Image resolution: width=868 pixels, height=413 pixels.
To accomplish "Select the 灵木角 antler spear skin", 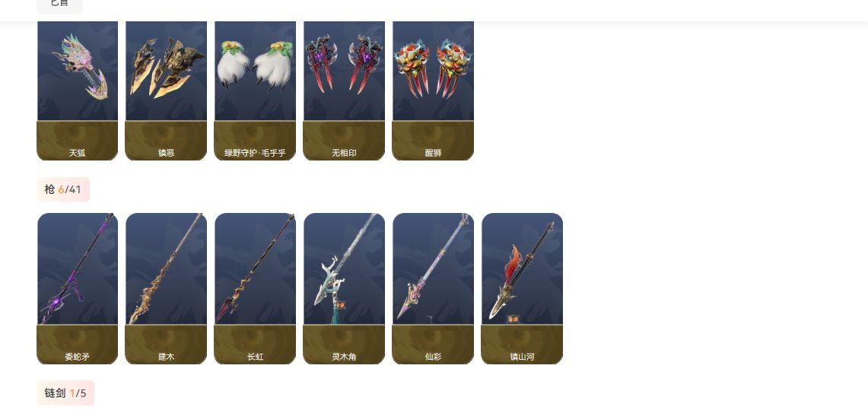I will pos(344,288).
